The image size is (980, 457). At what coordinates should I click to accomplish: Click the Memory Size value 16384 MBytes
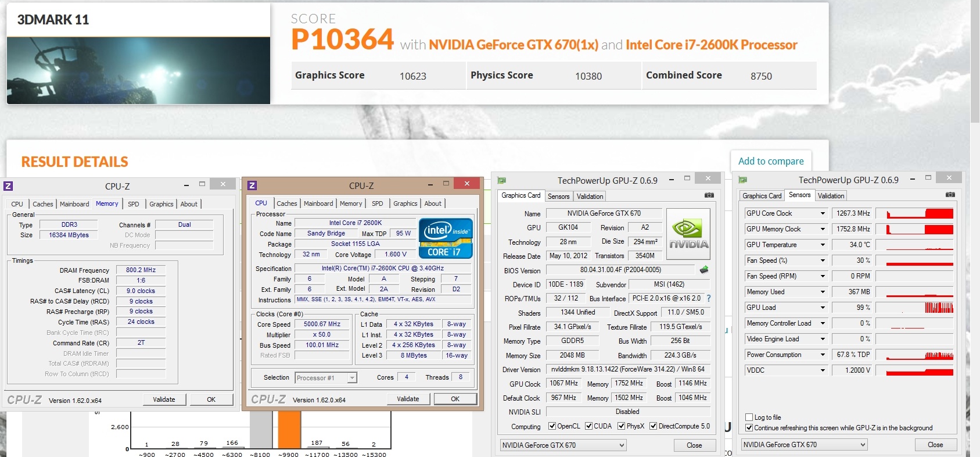69,235
